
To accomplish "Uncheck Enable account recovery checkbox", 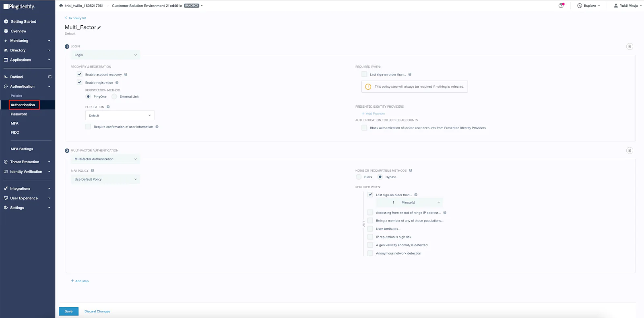I will [x=80, y=74].
